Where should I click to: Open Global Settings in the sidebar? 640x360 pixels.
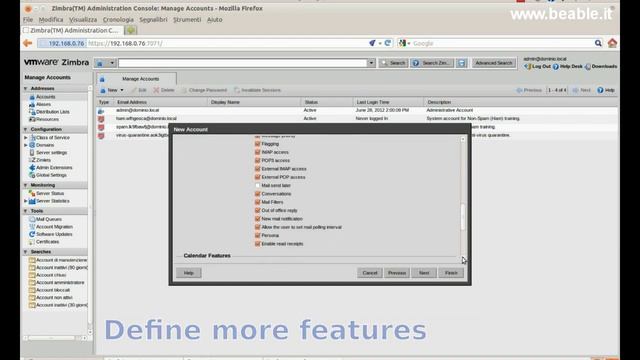pyautogui.click(x=51, y=175)
